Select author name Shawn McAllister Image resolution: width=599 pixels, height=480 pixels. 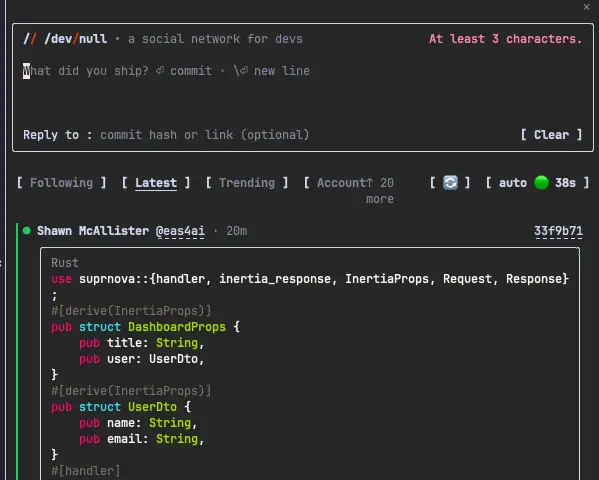coord(93,231)
